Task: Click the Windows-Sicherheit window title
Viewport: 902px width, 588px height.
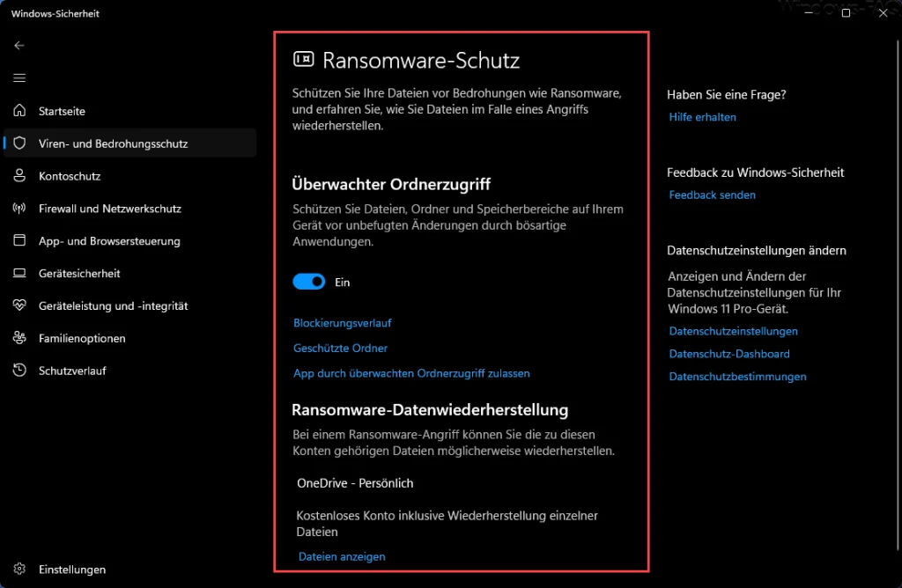Action: 55,13
